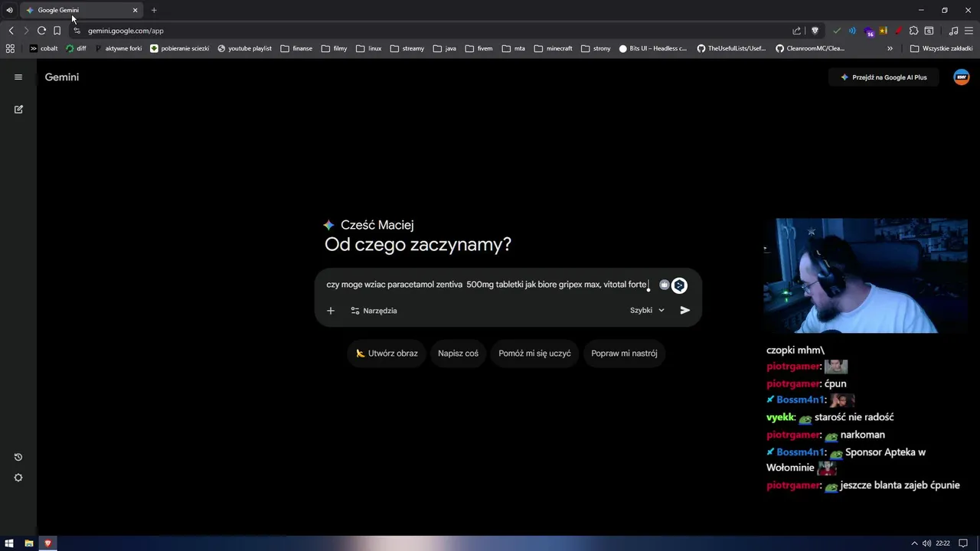Viewport: 980px width, 551px height.
Task: Click the blue sound waves extension icon
Action: click(x=852, y=31)
